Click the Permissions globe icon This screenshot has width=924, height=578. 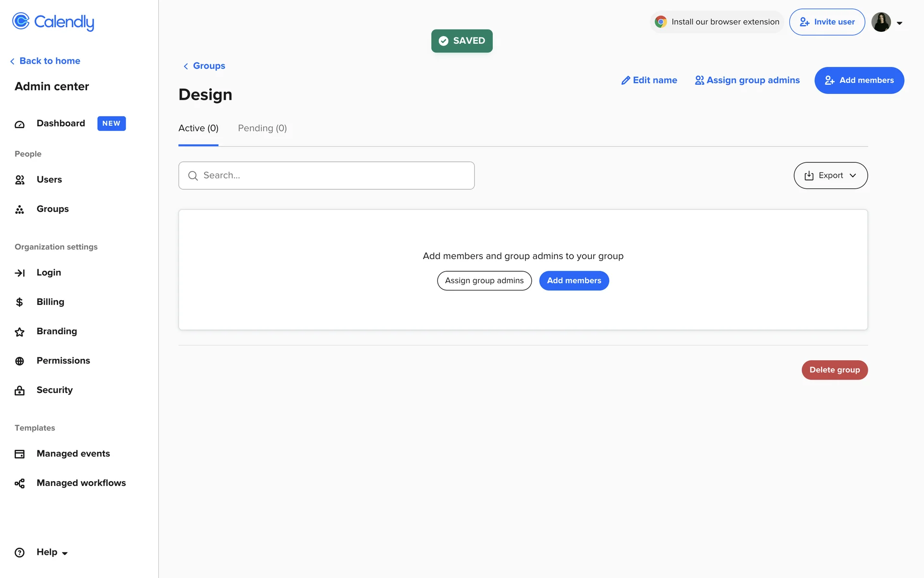click(x=20, y=361)
